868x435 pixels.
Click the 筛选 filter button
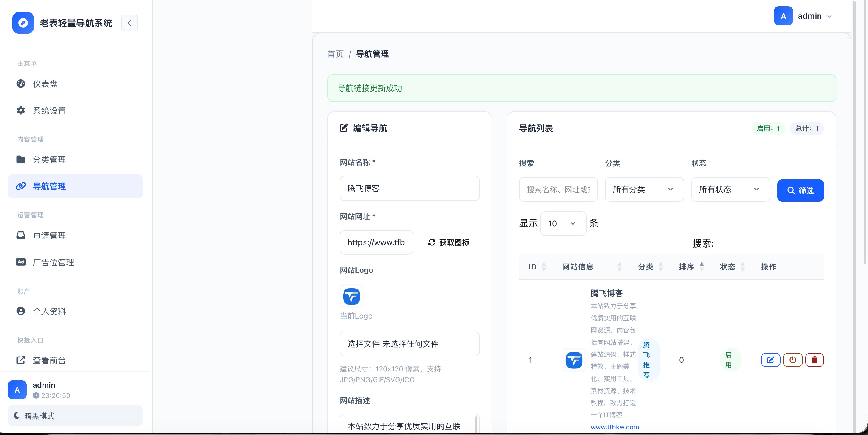tap(800, 190)
